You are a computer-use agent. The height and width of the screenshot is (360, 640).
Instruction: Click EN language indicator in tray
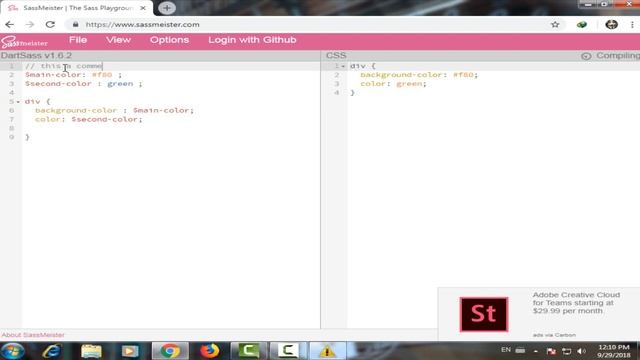click(x=506, y=350)
